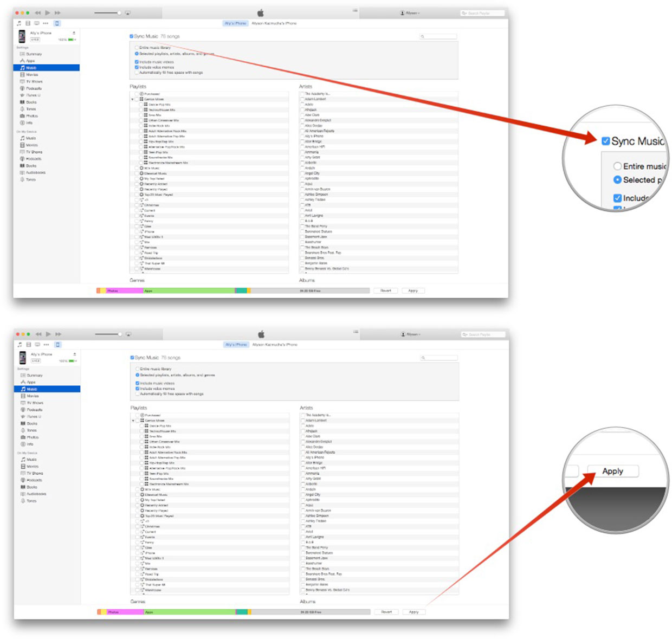Click the Search Playlist field in the upper window
The width and height of the screenshot is (672, 639).
[482, 13]
